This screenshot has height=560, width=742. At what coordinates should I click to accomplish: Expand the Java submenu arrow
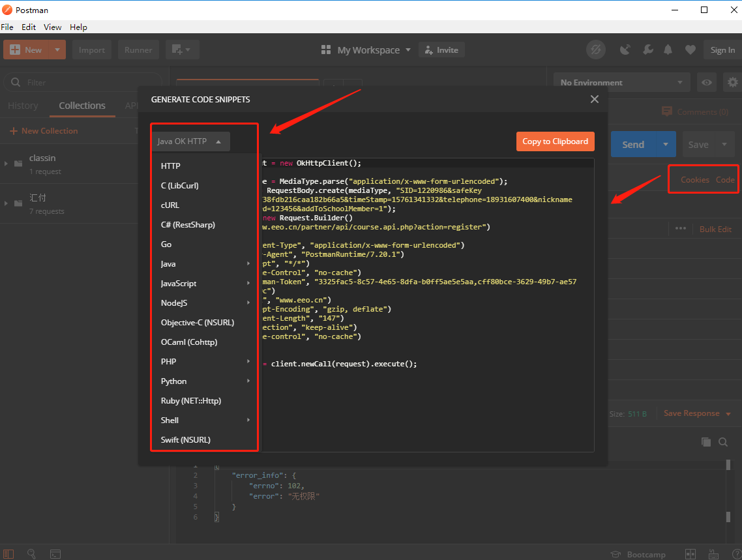[248, 263]
